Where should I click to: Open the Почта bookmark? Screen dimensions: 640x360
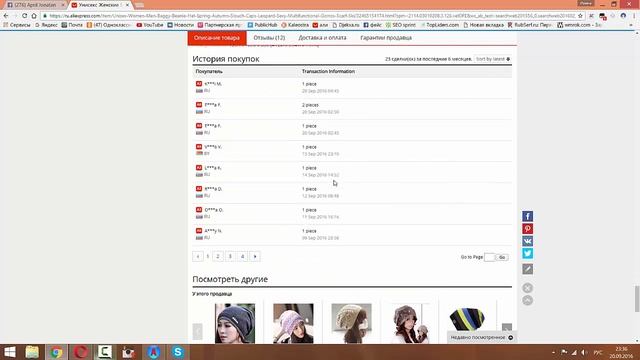72,25
